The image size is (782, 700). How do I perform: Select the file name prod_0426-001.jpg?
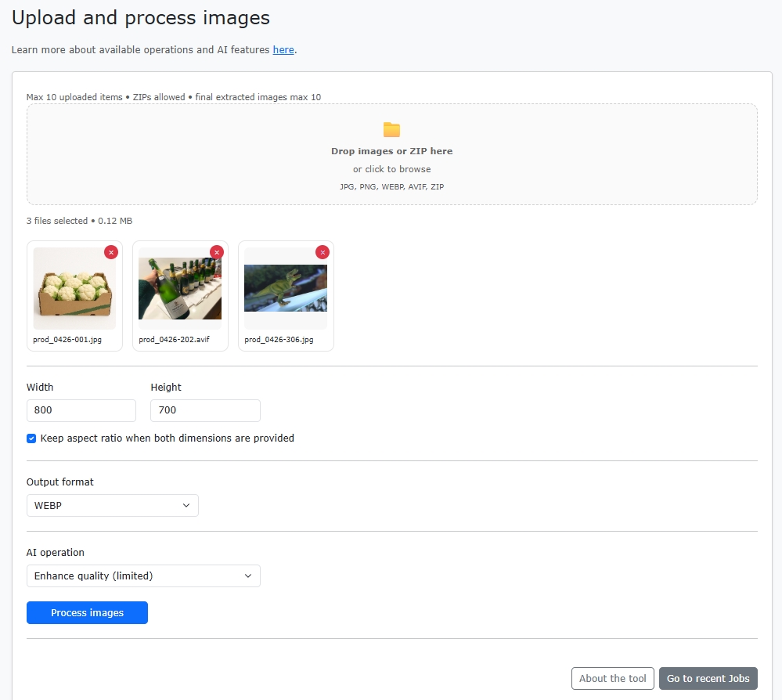[x=67, y=340]
